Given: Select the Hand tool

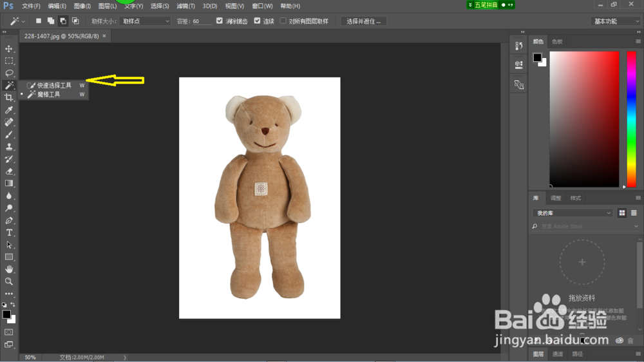Looking at the screenshot, I should tap(8, 269).
